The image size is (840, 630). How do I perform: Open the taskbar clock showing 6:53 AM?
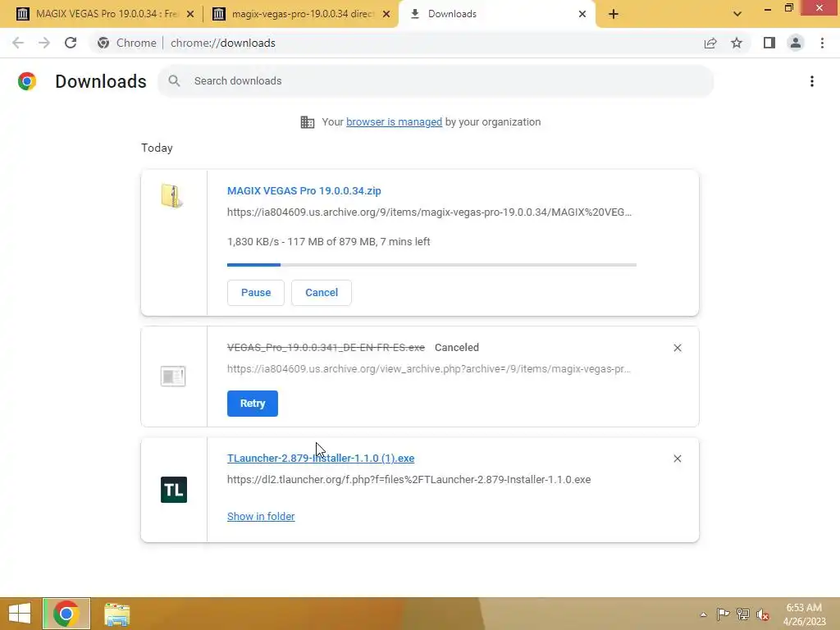(804, 614)
